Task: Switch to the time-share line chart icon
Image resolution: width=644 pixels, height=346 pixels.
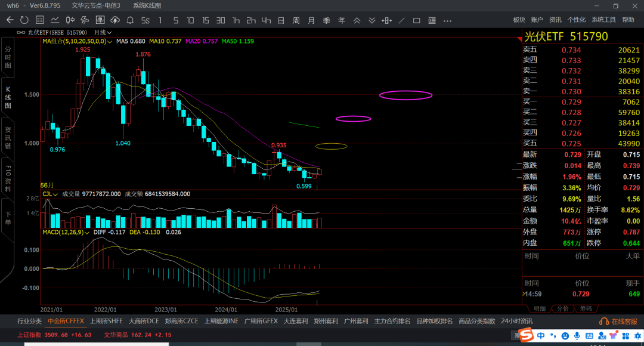Action: pos(55,20)
